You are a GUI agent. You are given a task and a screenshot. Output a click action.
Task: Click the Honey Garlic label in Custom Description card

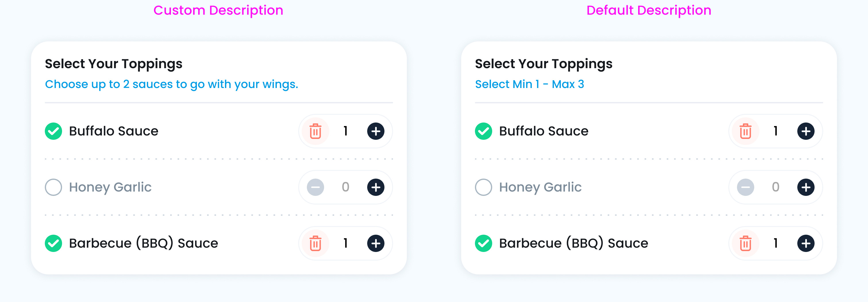[110, 187]
